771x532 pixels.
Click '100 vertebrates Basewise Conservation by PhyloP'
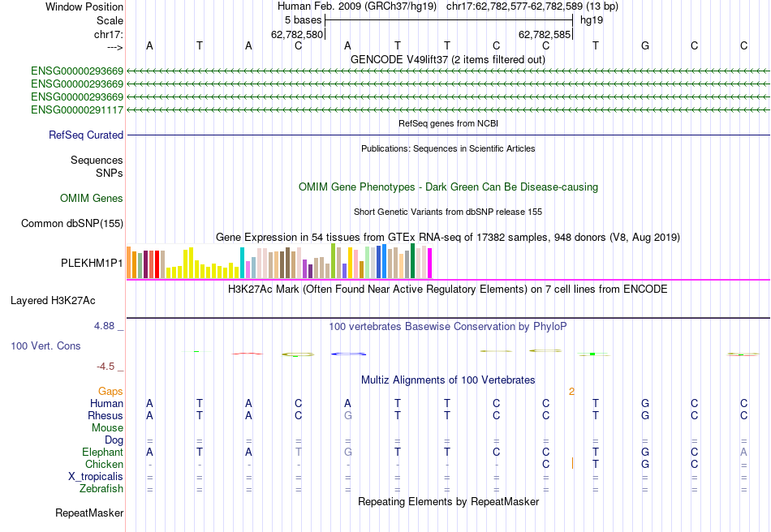447,326
